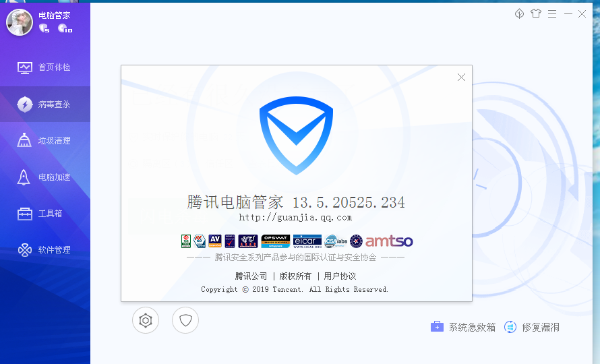Image resolution: width=600 pixels, height=364 pixels.
Task: Click the 电脑管家 title text
Action: pyautogui.click(x=55, y=16)
